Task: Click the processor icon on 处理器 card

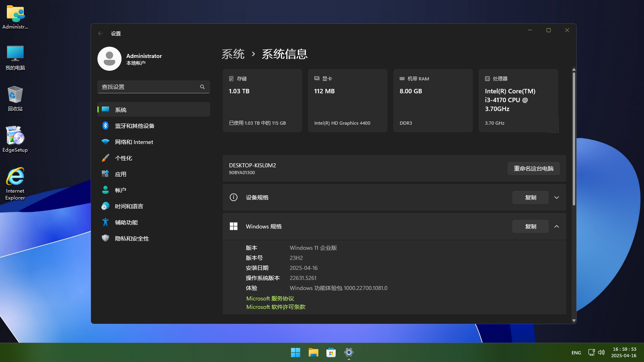Action: (x=487, y=78)
